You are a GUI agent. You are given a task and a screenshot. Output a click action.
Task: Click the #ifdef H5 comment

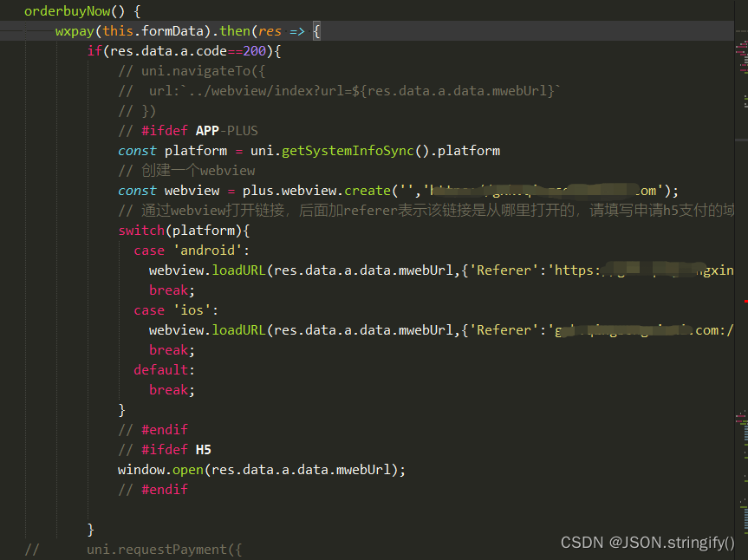tap(165, 450)
